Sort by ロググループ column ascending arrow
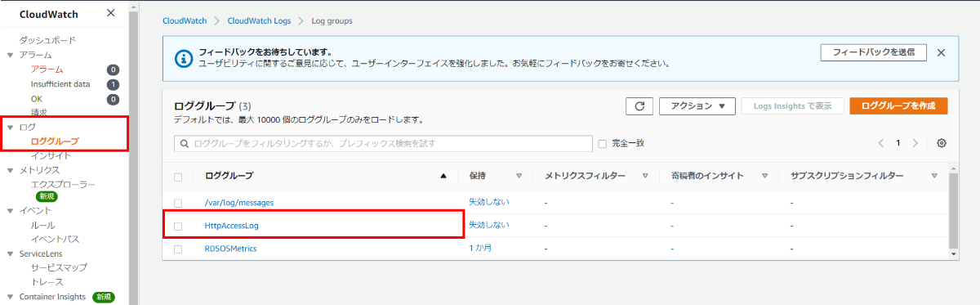The width and height of the screenshot is (980, 305). coord(443,176)
